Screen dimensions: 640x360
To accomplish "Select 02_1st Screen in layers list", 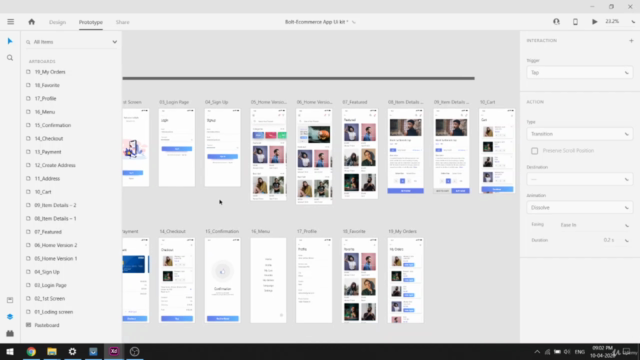I will (49, 298).
